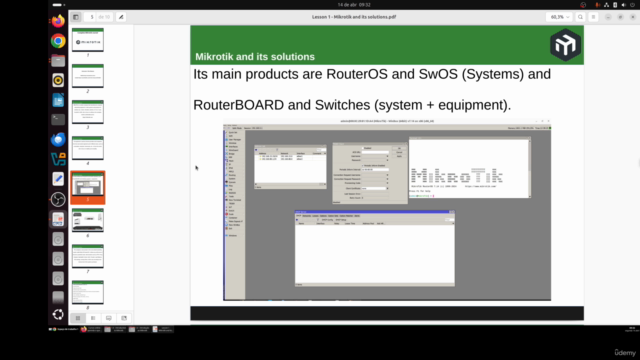Click the third disk drive dock icon
This screenshot has height=360, width=640.
coord(58,278)
